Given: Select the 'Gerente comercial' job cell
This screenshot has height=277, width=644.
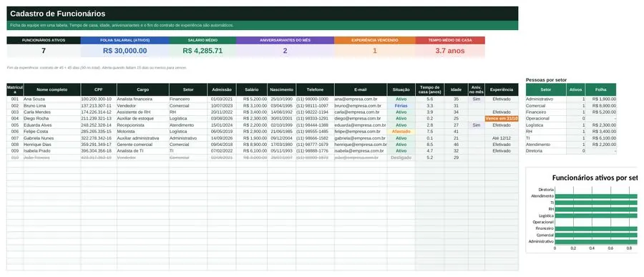Looking at the screenshot, I should coord(142,145).
